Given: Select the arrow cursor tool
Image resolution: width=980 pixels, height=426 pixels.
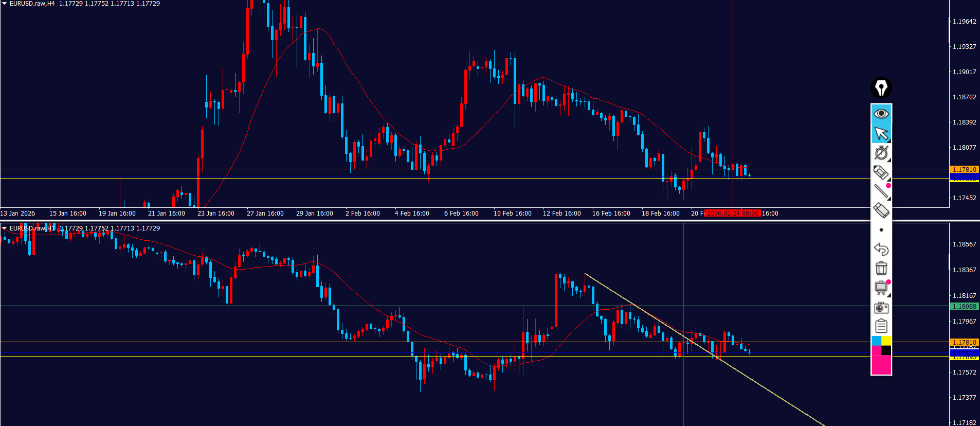Looking at the screenshot, I should click(881, 133).
